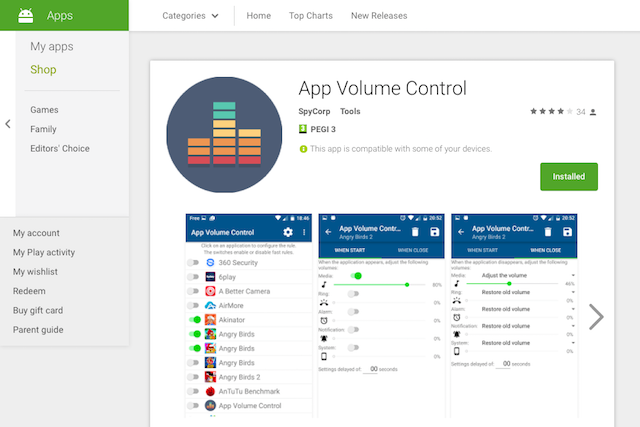Click the A Better Camera app icon
The width and height of the screenshot is (640, 427).
point(210,291)
